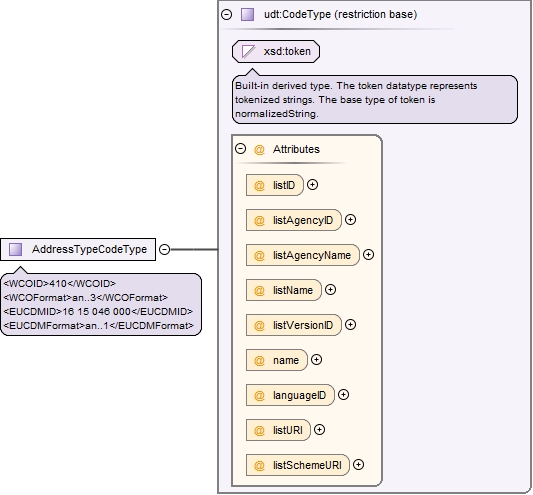Select the AddressTypeCodeType label

(x=89, y=250)
